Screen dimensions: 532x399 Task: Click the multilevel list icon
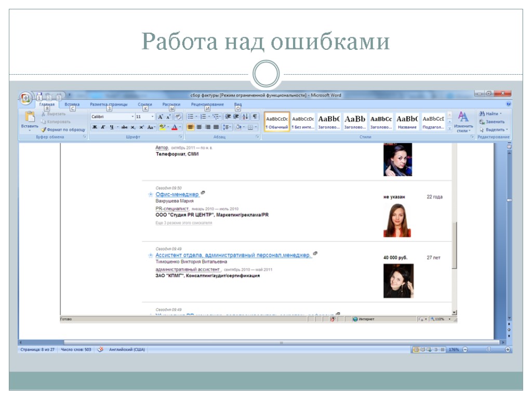215,117
